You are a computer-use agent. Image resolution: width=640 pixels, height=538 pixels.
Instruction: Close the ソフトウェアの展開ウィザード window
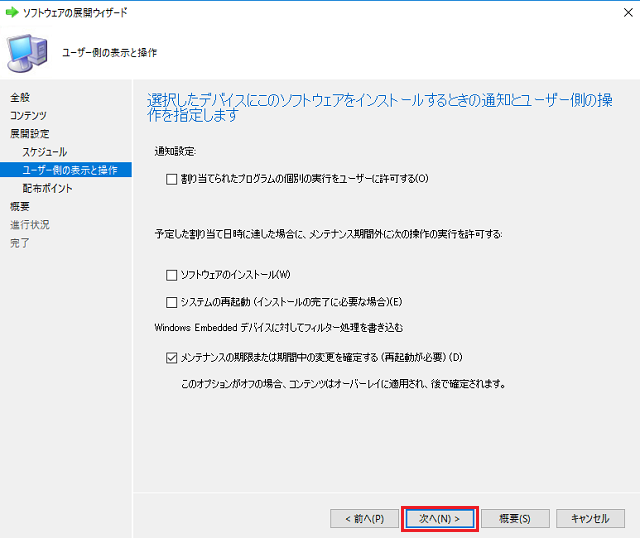pyautogui.click(x=628, y=13)
